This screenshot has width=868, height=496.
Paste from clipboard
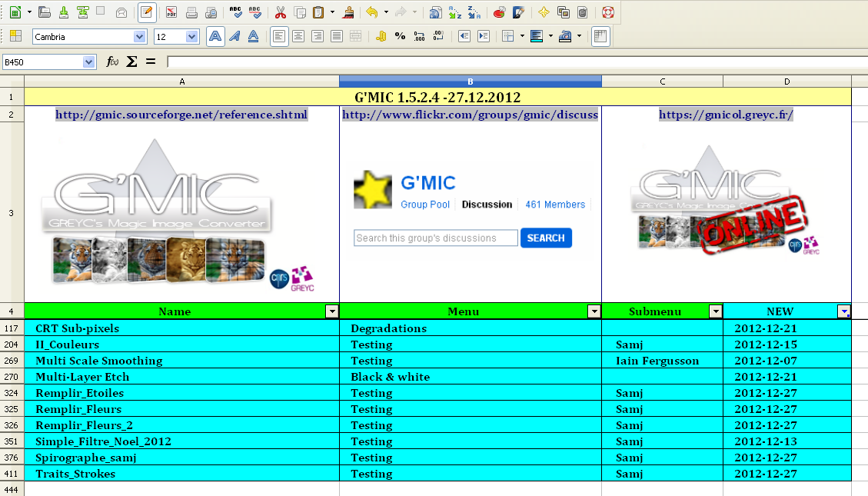pos(318,12)
